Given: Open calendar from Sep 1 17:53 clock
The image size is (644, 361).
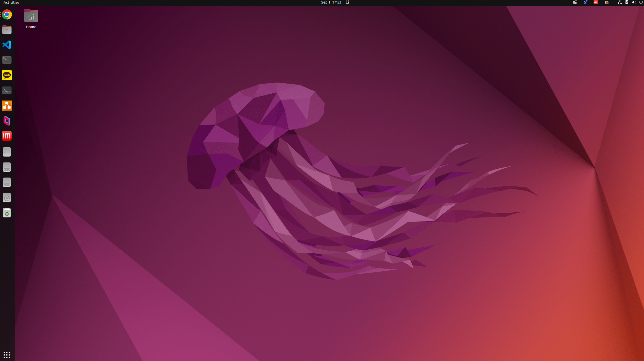Looking at the screenshot, I should 331,3.
